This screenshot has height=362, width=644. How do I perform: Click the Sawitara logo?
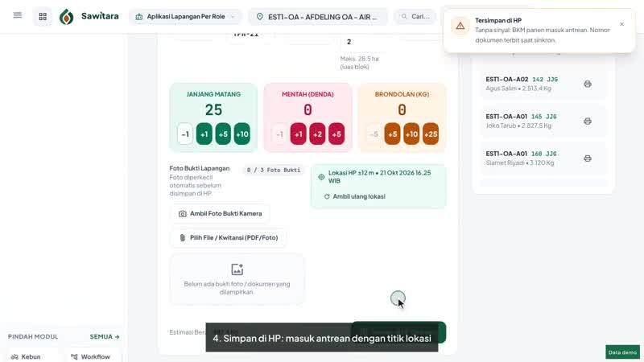click(89, 16)
